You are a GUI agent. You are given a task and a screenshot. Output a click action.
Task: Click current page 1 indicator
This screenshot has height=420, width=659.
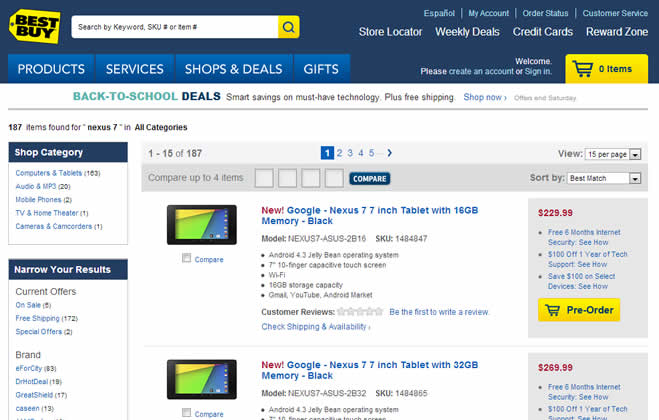327,153
